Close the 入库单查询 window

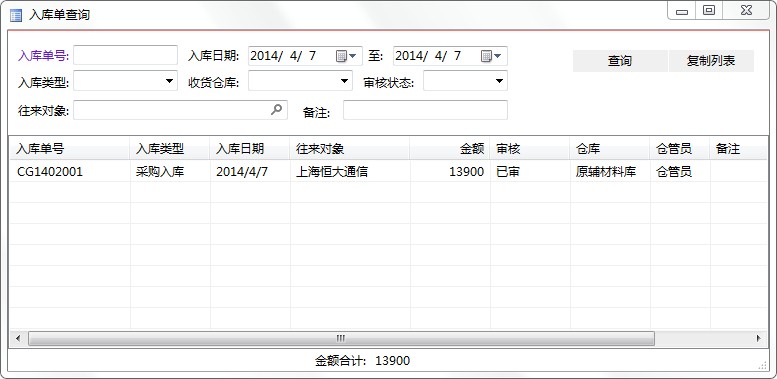[746, 11]
